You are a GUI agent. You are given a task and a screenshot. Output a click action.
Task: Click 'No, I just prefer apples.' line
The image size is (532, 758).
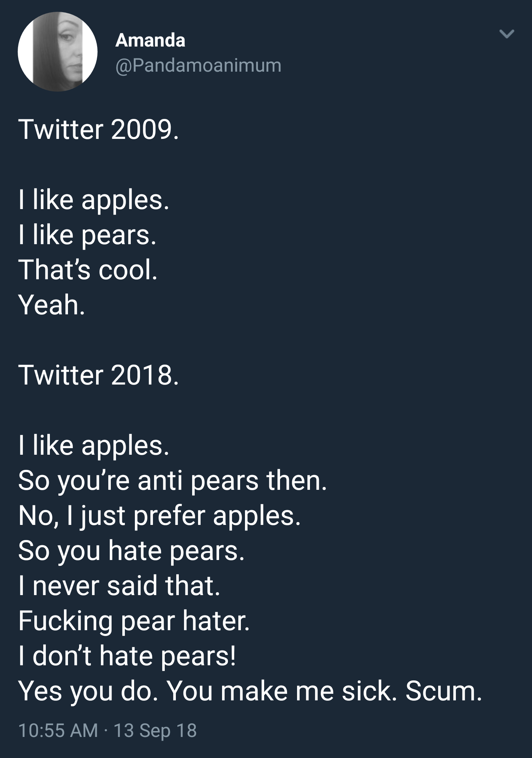(160, 516)
